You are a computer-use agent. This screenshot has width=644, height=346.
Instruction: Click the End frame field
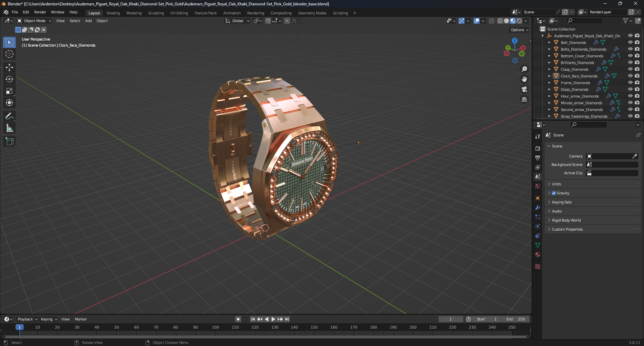[516, 319]
